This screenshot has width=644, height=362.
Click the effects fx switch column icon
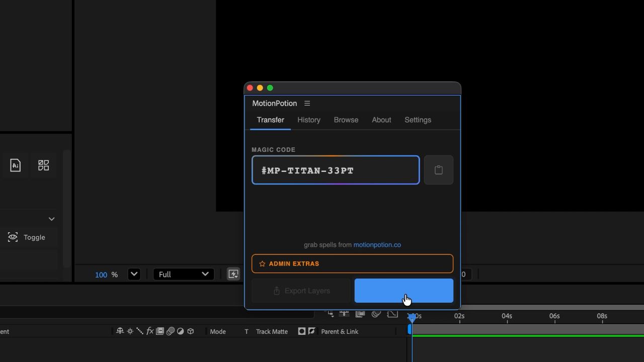tap(150, 331)
